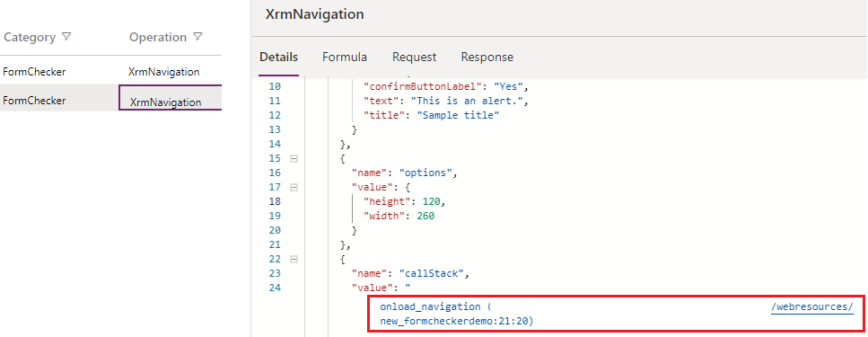The height and width of the screenshot is (337, 868).
Task: Click the Operation column header
Action: (158, 37)
